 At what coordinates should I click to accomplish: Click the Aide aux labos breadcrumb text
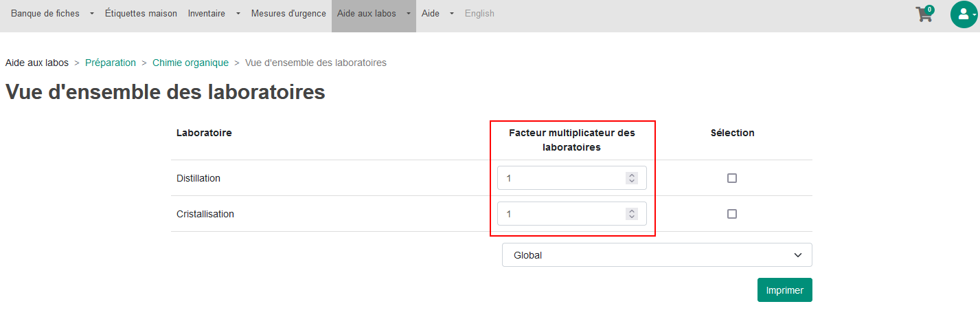coord(37,63)
